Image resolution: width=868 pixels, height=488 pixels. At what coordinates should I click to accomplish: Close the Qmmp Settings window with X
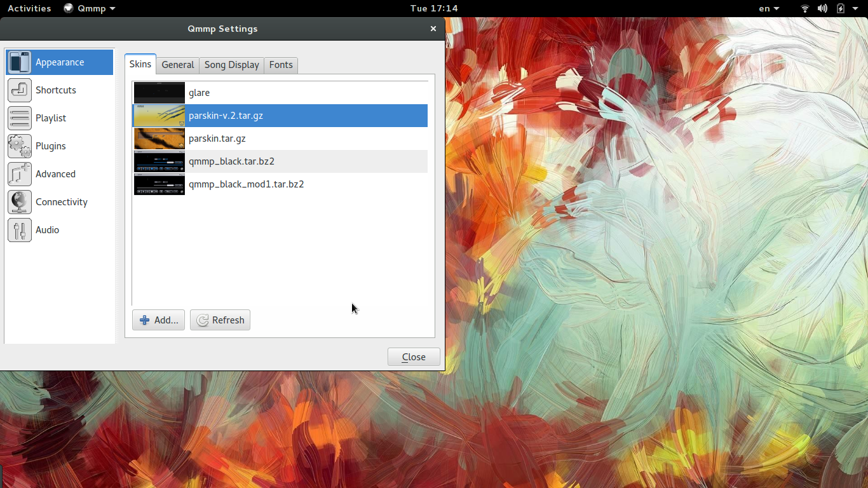(x=433, y=29)
